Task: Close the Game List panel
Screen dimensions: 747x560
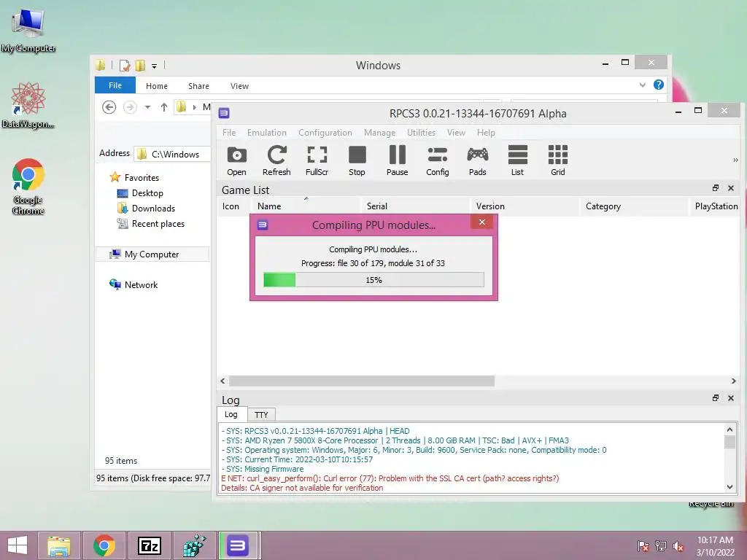Action: (x=731, y=188)
